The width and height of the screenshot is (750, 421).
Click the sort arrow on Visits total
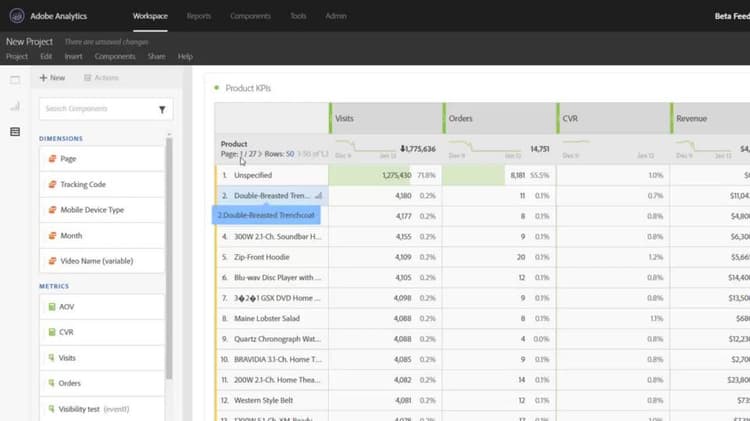coord(402,149)
